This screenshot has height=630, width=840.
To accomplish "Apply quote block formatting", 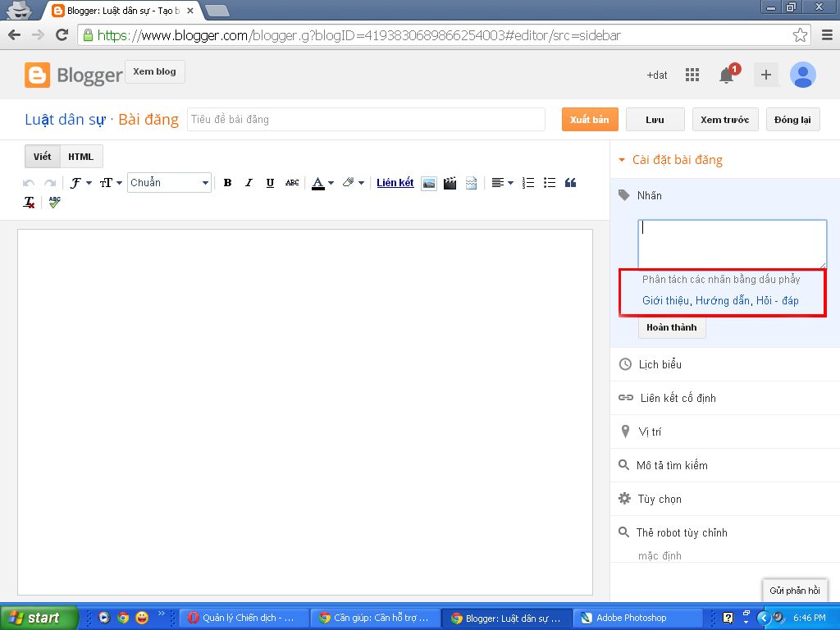I will [571, 183].
